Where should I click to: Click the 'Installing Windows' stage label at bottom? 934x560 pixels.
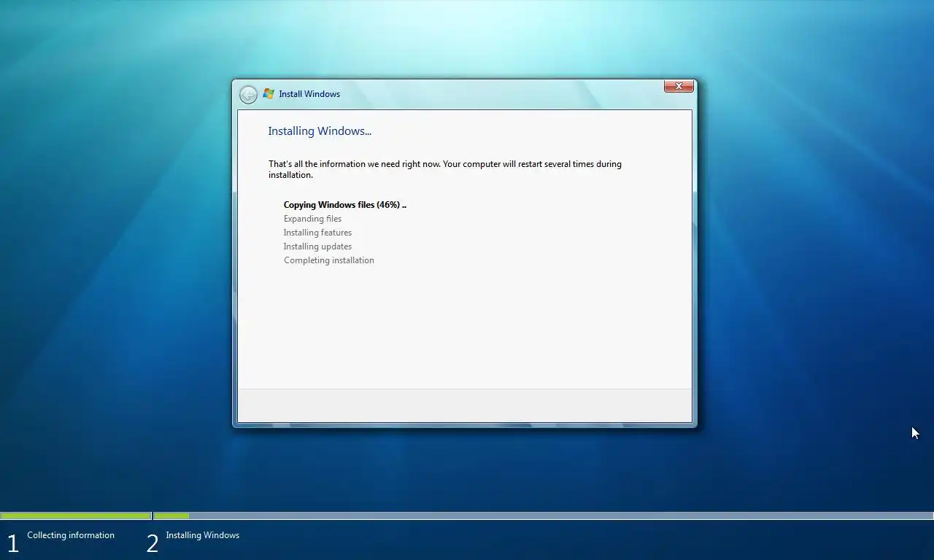pos(202,535)
